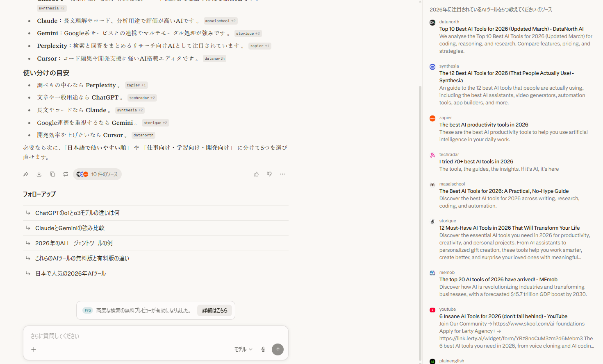Open source The top 20 AI tools of 2026 - MEmob
The image size is (603, 364).
[x=498, y=280]
